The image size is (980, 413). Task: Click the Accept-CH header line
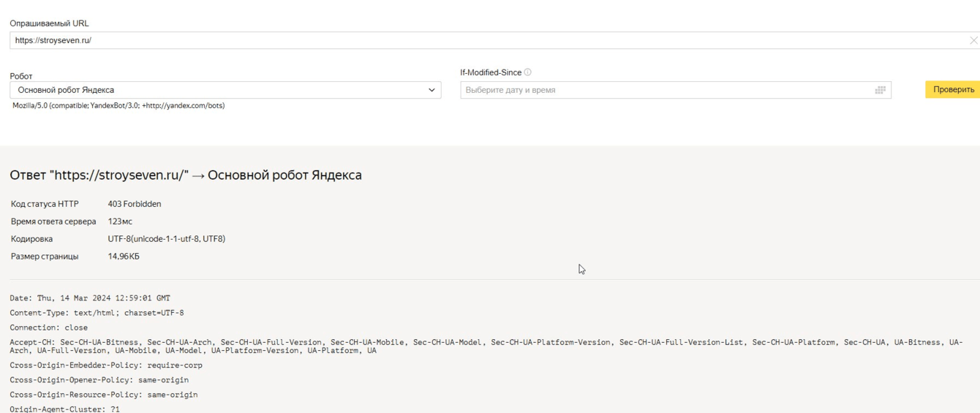coord(486,346)
